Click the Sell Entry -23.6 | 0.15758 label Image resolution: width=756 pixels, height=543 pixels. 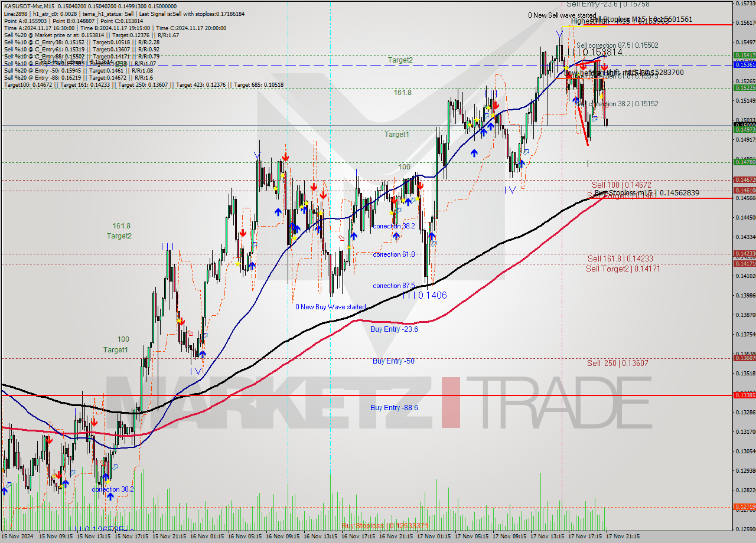click(608, 4)
